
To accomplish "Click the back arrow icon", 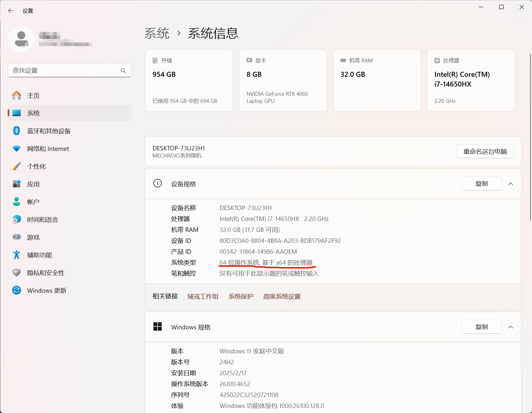I will 11,11.
